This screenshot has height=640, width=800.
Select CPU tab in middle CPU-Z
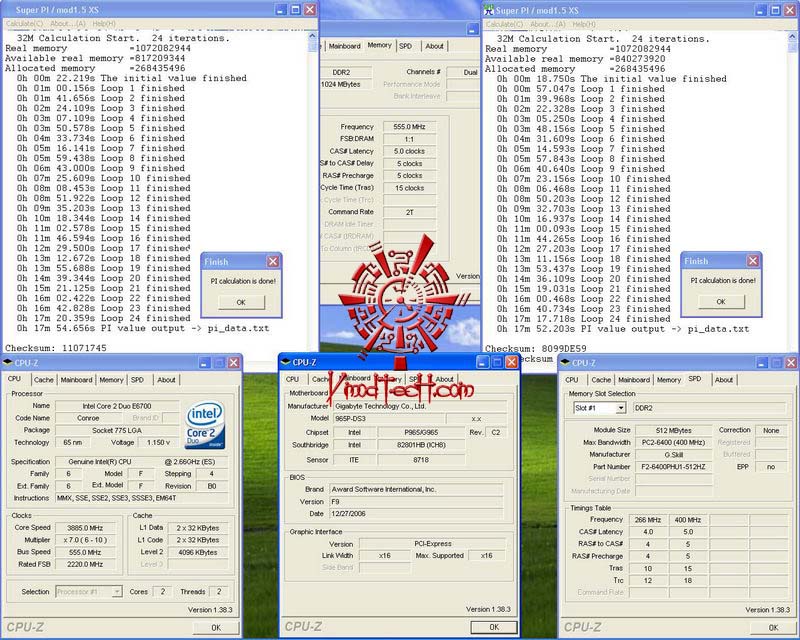pyautogui.click(x=292, y=379)
